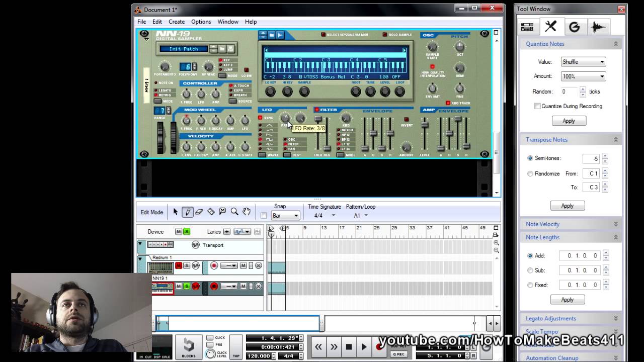The width and height of the screenshot is (644, 362).
Task: Open the Edit menu
Action: [x=157, y=22]
